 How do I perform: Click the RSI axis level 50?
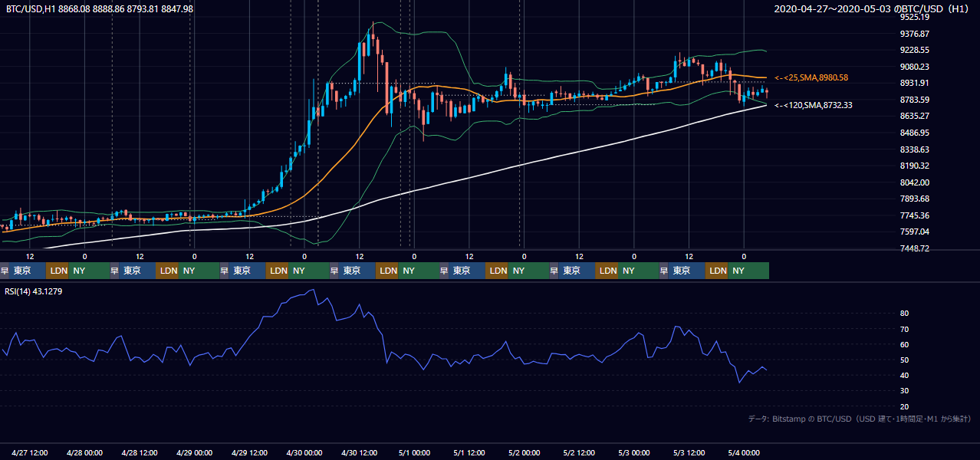tap(905, 360)
